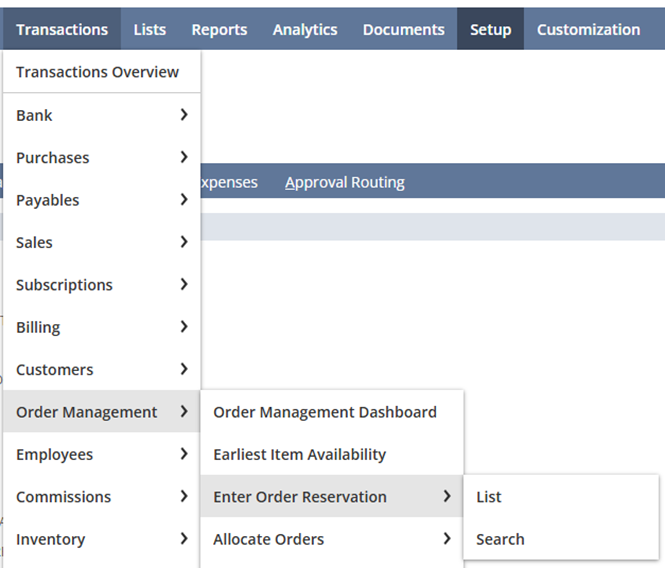
Task: Click Transactions Overview link
Action: (x=98, y=72)
